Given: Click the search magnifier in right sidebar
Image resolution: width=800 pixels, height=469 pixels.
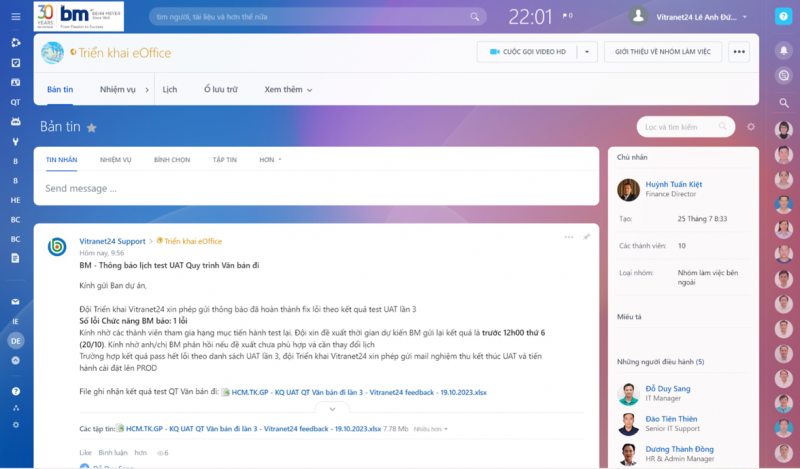Looking at the screenshot, I should [784, 102].
